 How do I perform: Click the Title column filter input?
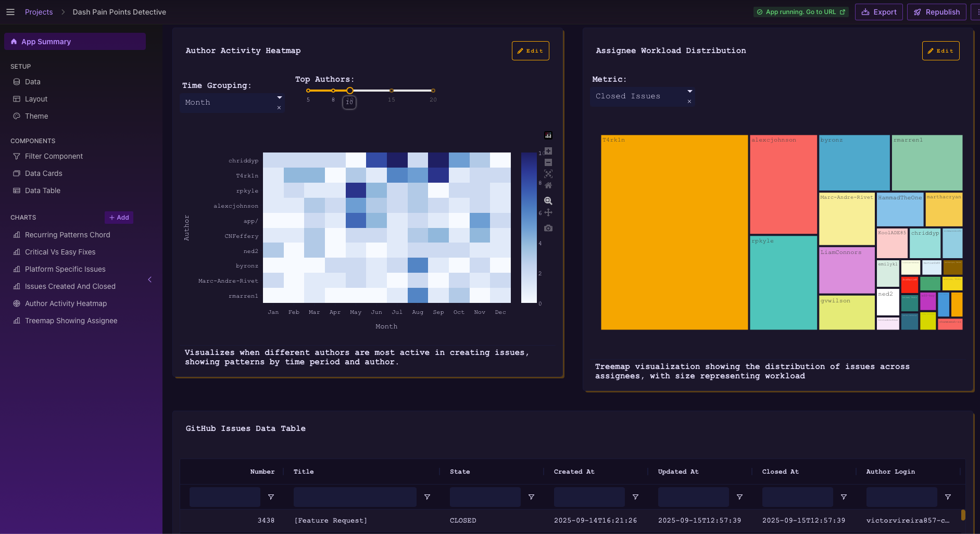355,497
